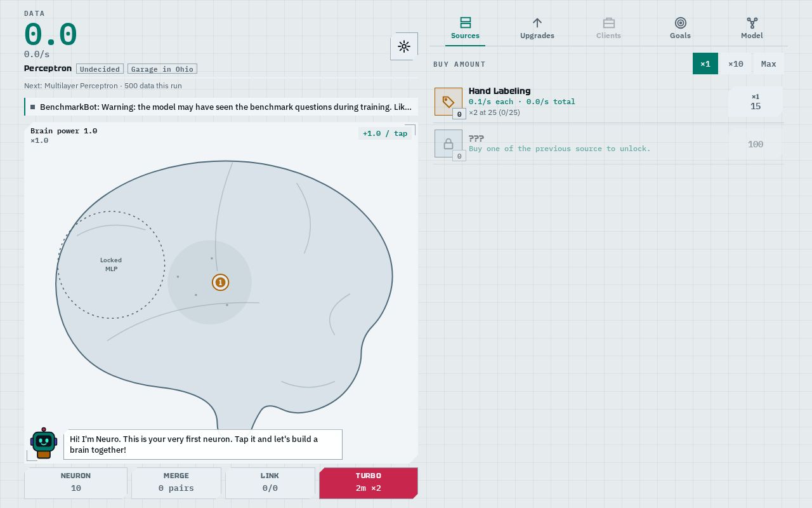
Task: Click the locked source padlock icon
Action: pyautogui.click(x=449, y=144)
